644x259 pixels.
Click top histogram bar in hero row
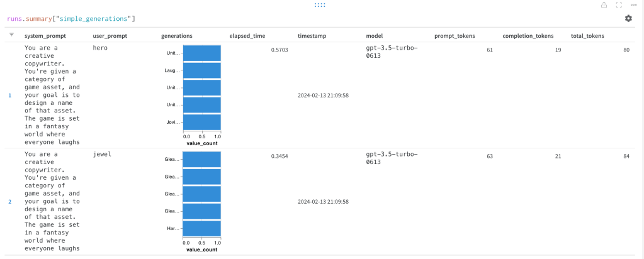(201, 53)
